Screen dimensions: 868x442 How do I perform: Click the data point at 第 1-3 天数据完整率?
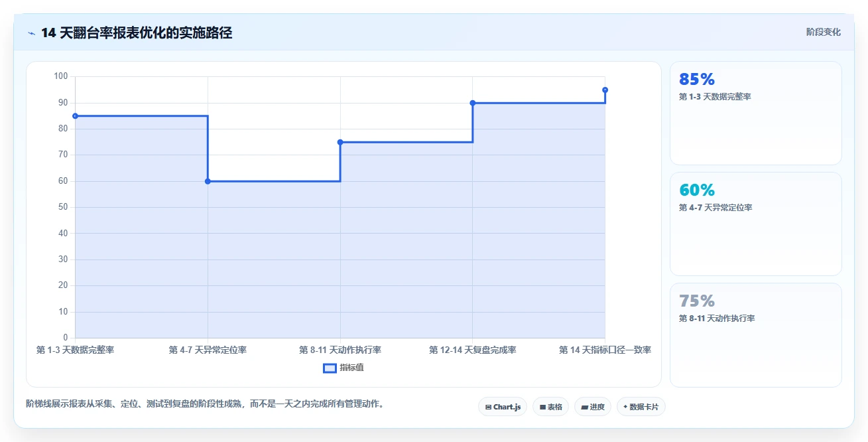click(x=75, y=116)
